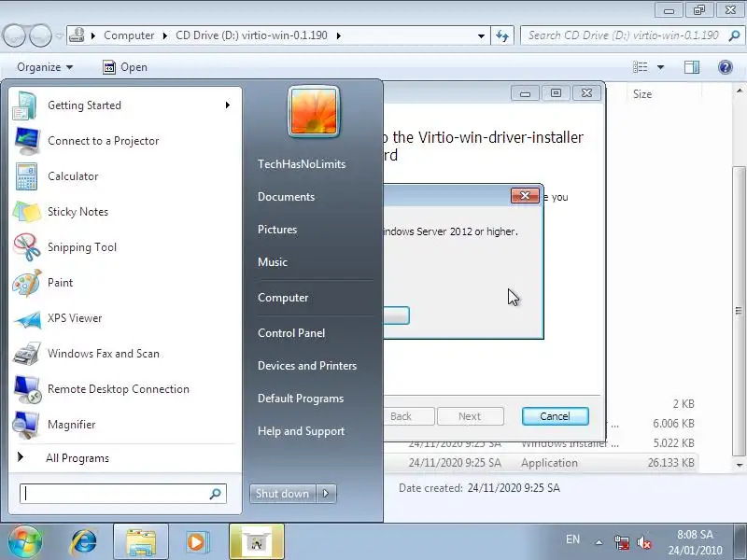Launch the Sticky Notes icon
The image size is (747, 560).
point(27,212)
